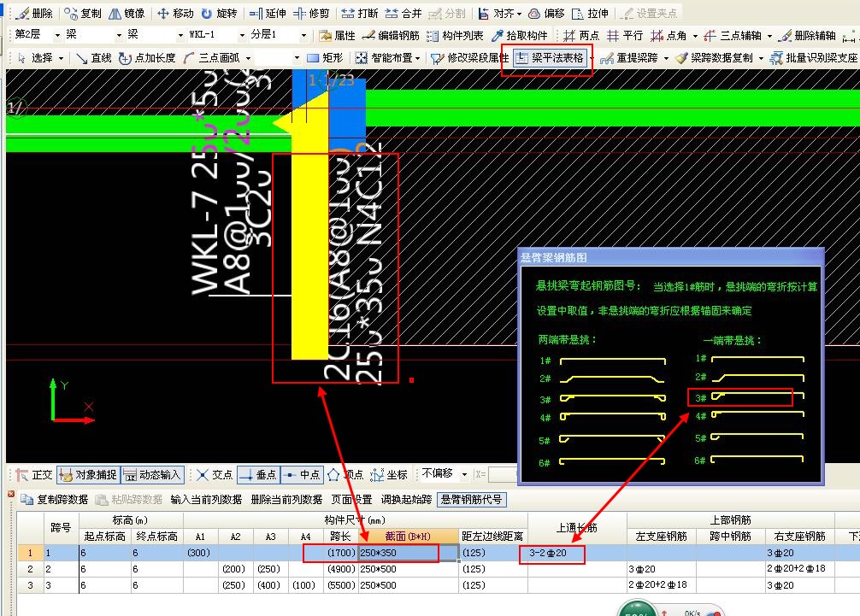Select 点加长度 point-plus-length tool
Viewport: 860px width, 616px height.
(148, 57)
